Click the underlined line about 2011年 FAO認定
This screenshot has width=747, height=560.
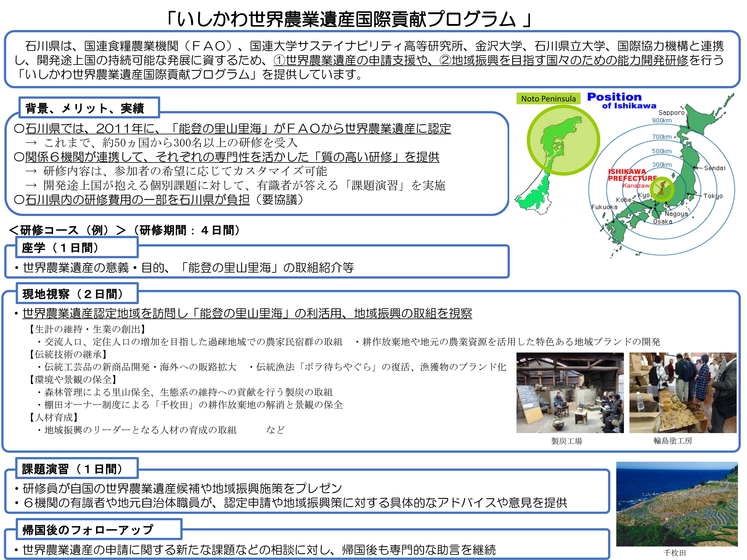coord(232,129)
